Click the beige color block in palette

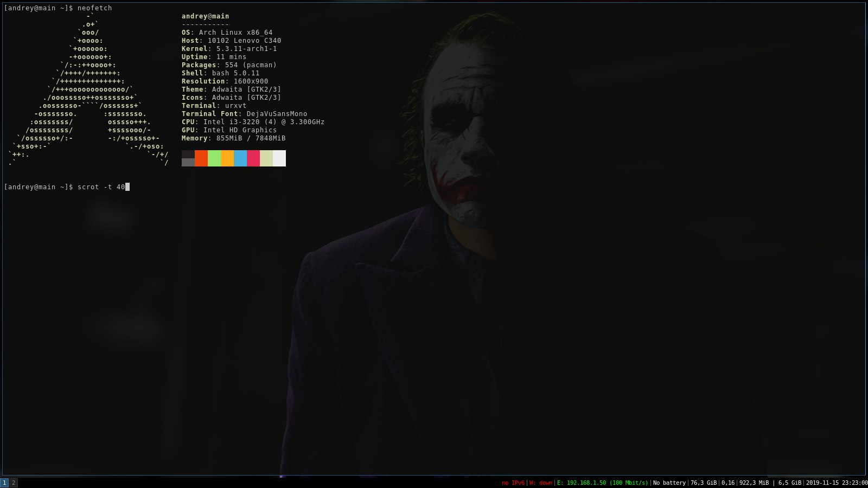tap(266, 158)
